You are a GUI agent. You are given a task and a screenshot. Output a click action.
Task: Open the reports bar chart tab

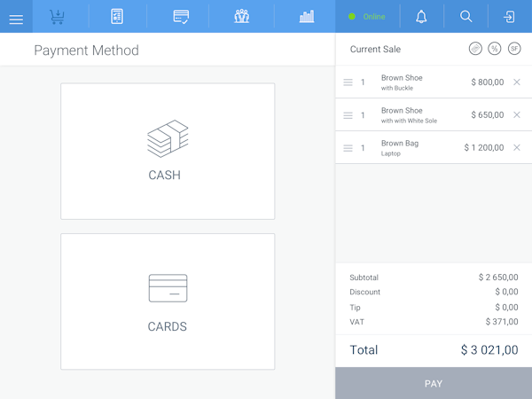pyautogui.click(x=307, y=17)
